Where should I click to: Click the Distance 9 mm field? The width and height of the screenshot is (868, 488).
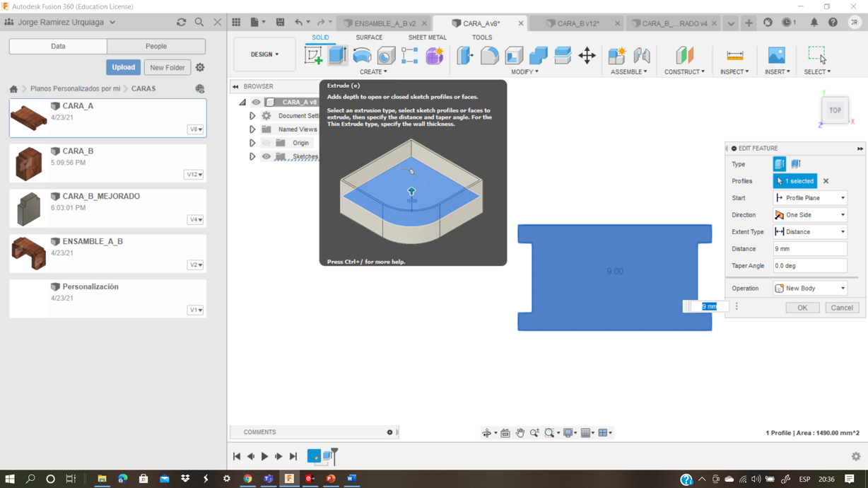coord(810,249)
